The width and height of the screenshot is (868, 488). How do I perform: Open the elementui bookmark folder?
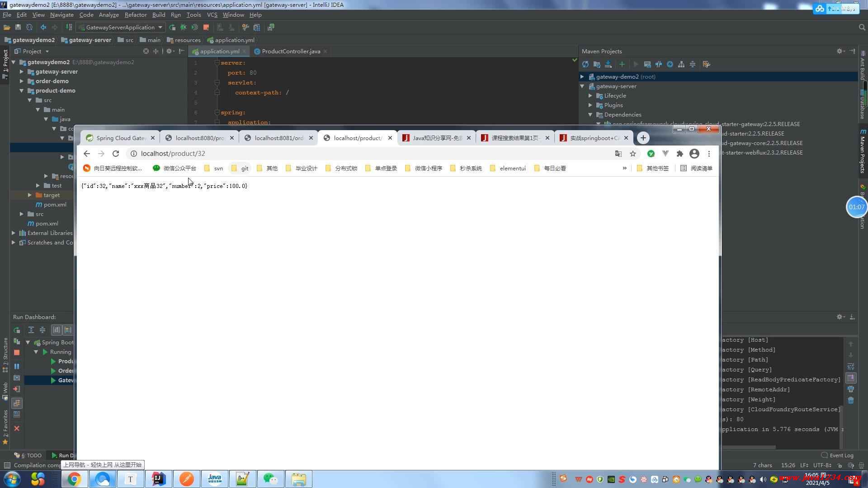tap(508, 168)
